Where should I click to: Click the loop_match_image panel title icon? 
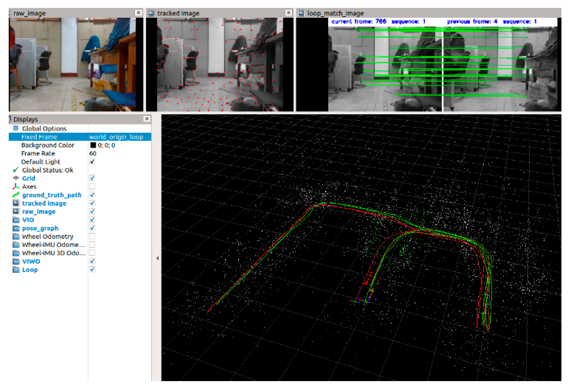coord(301,13)
